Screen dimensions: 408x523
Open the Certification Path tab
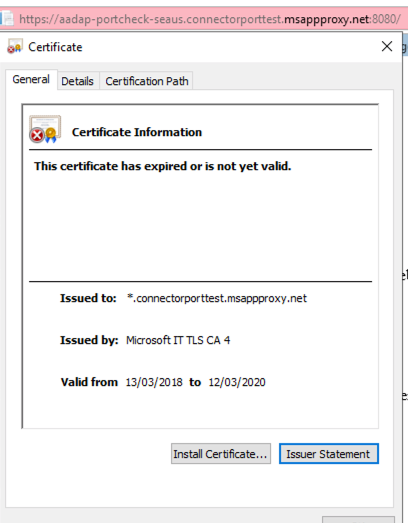point(147,81)
